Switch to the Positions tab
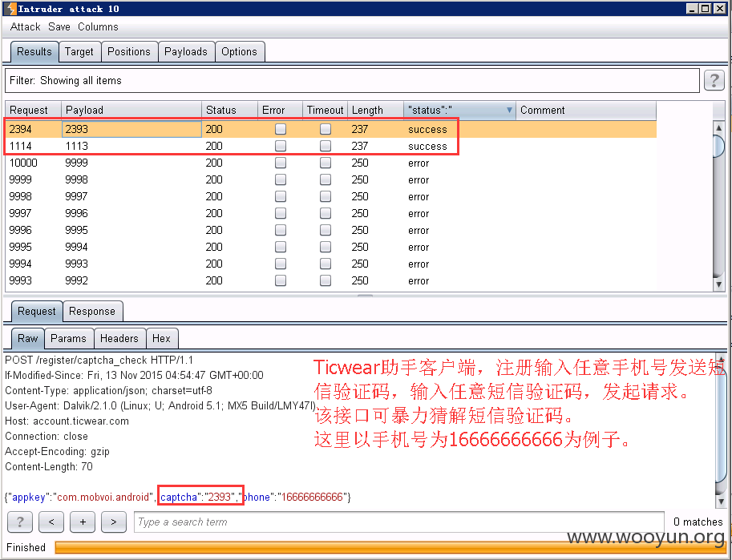 (129, 52)
